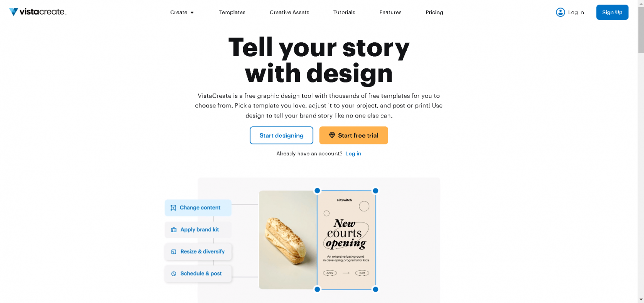
Task: Click the VistaCreate logo
Action: 38,12
